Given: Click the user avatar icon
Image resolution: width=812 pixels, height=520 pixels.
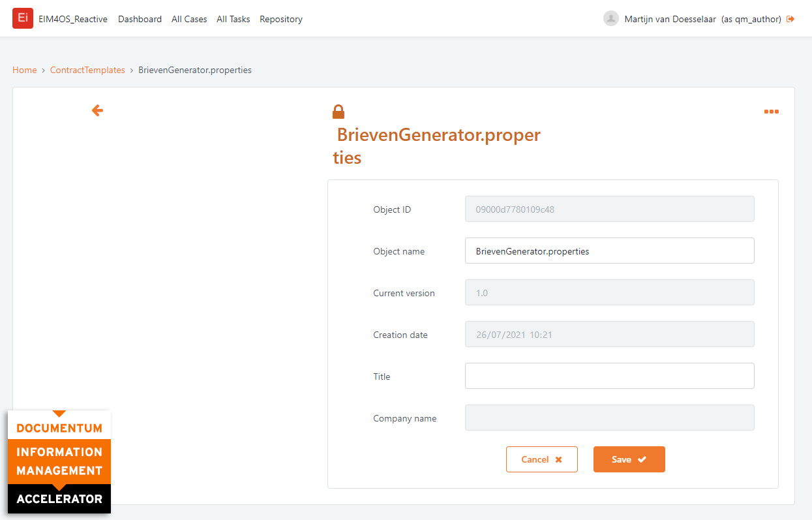Looking at the screenshot, I should 610,19.
